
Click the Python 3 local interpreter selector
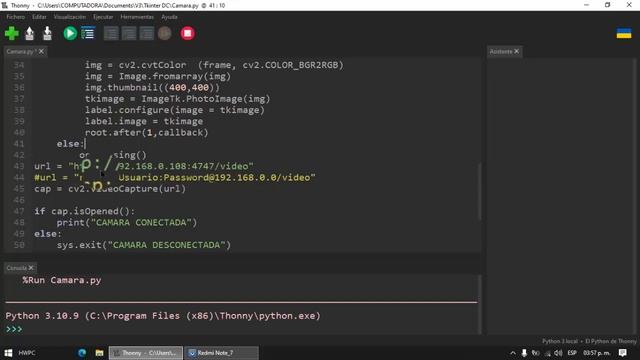coord(589,341)
